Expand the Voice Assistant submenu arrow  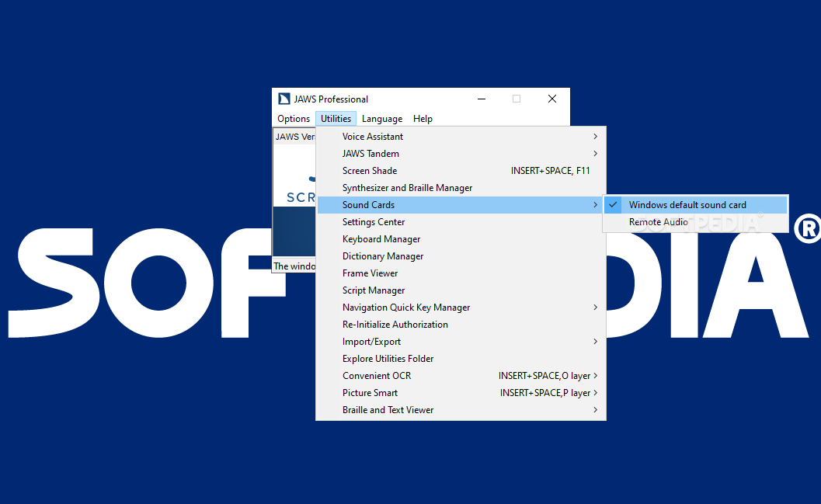click(595, 137)
